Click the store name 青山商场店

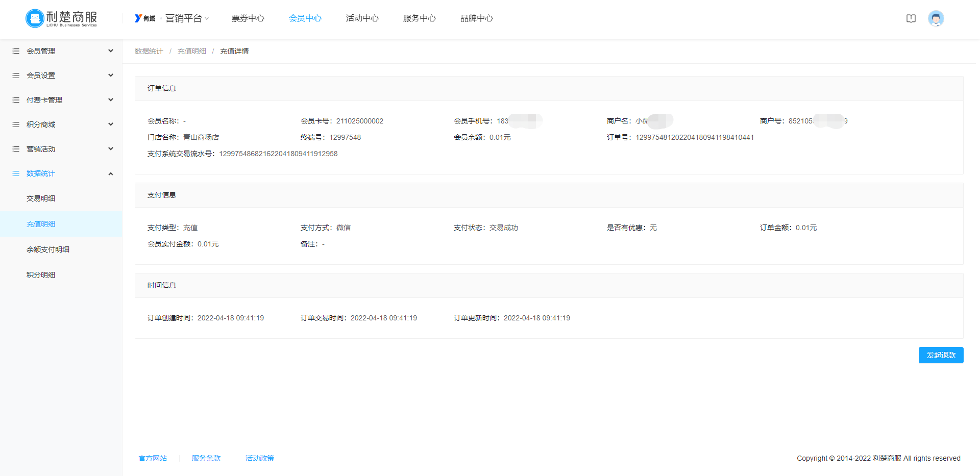point(201,137)
